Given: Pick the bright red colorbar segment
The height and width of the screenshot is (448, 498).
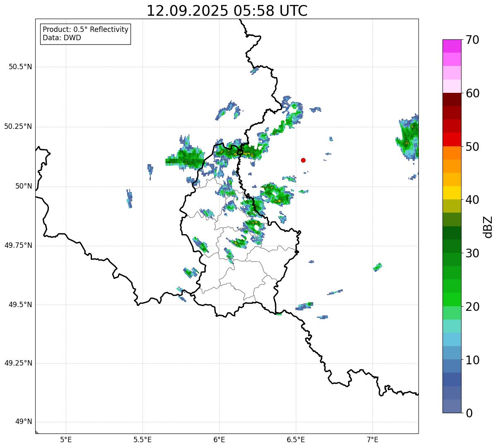Looking at the screenshot, I should pyautogui.click(x=452, y=139).
